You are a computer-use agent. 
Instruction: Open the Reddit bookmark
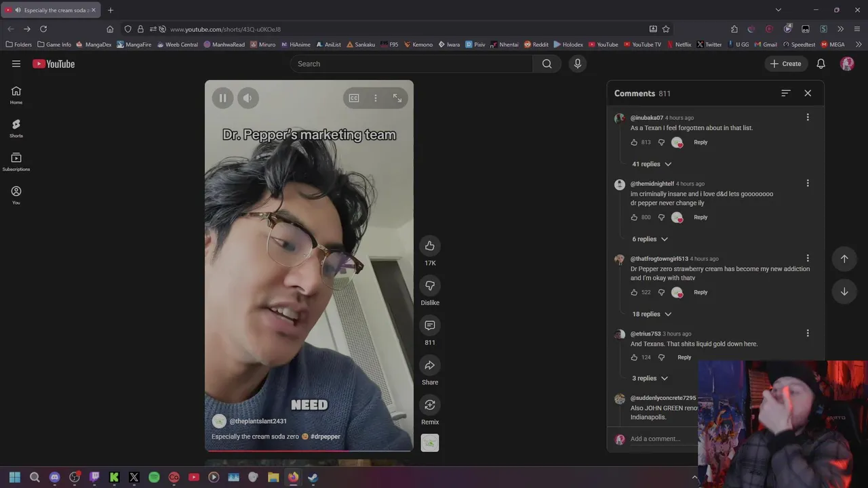tap(536, 45)
